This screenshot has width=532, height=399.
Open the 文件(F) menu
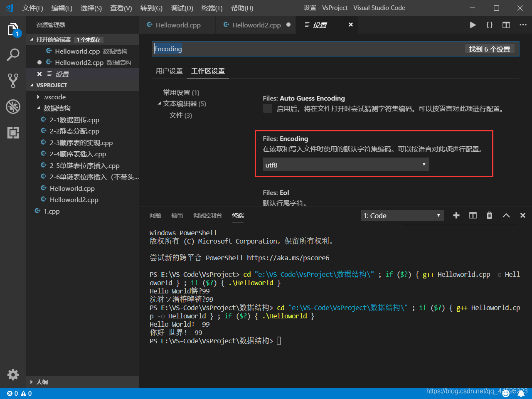33,8
